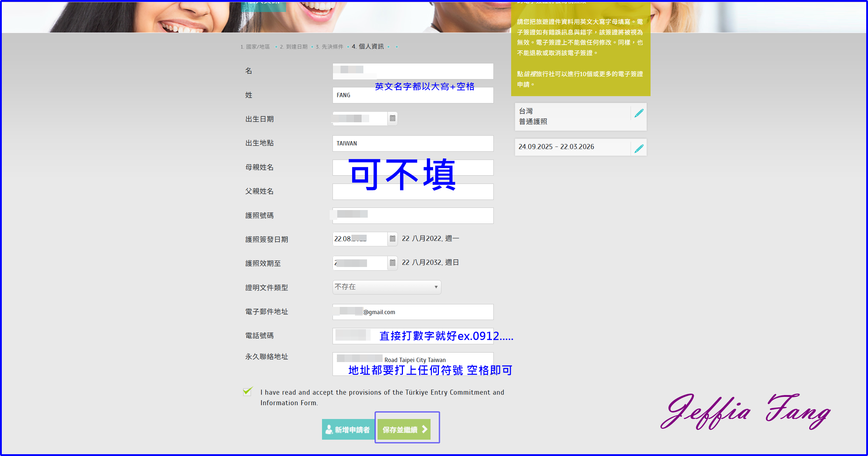Image resolution: width=868 pixels, height=456 pixels.
Task: Toggle Türkiye Entry Commitment acceptance checkbox
Action: (248, 392)
